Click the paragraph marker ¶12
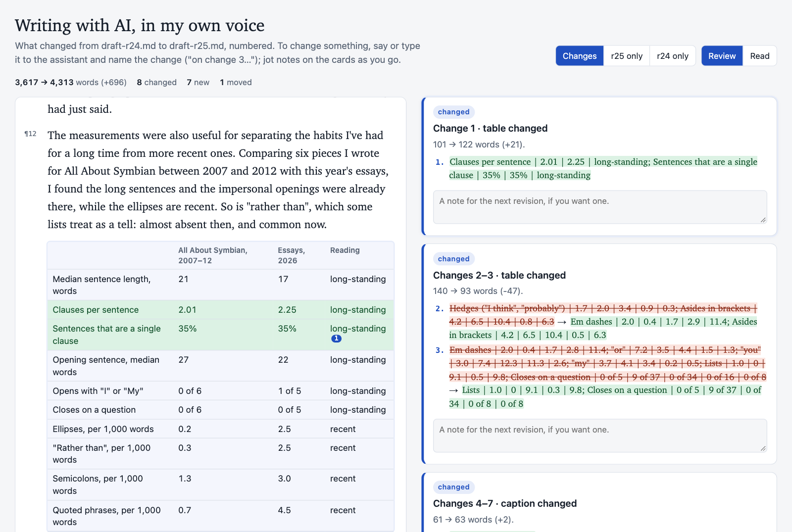Viewport: 792px width, 532px height. [x=30, y=134]
